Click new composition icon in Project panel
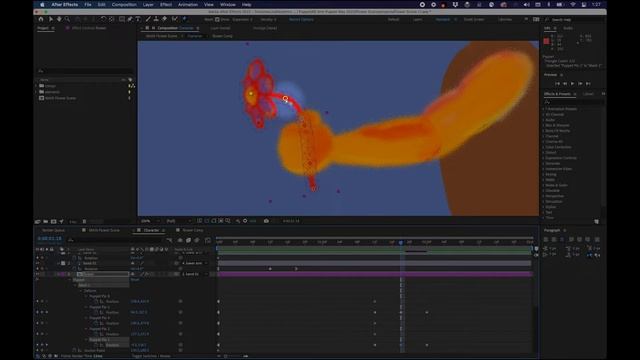 53,221
